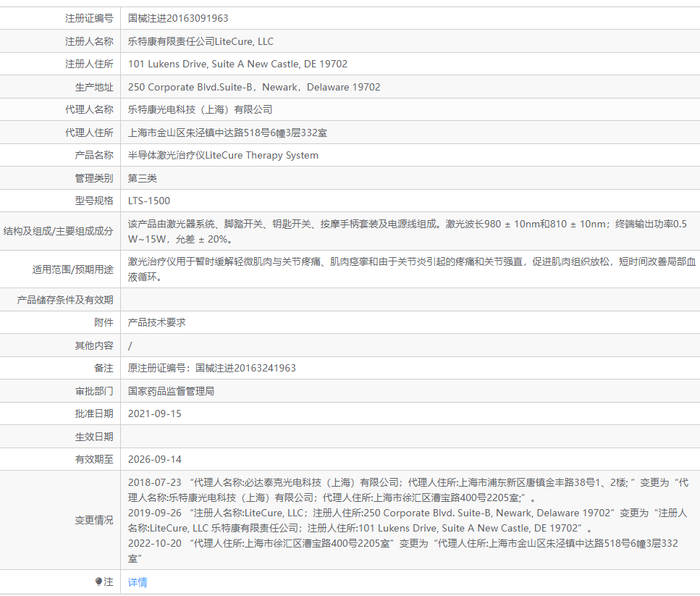The width and height of the screenshot is (700, 596).
Task: Select approval date 2021-09-15
Action: pyautogui.click(x=155, y=414)
